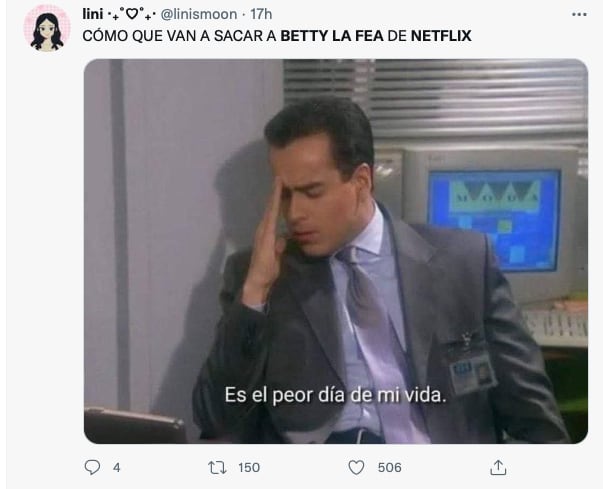Viewport: 603px width, 489px height.
Task: Open the three-dot more options menu
Action: (x=580, y=14)
